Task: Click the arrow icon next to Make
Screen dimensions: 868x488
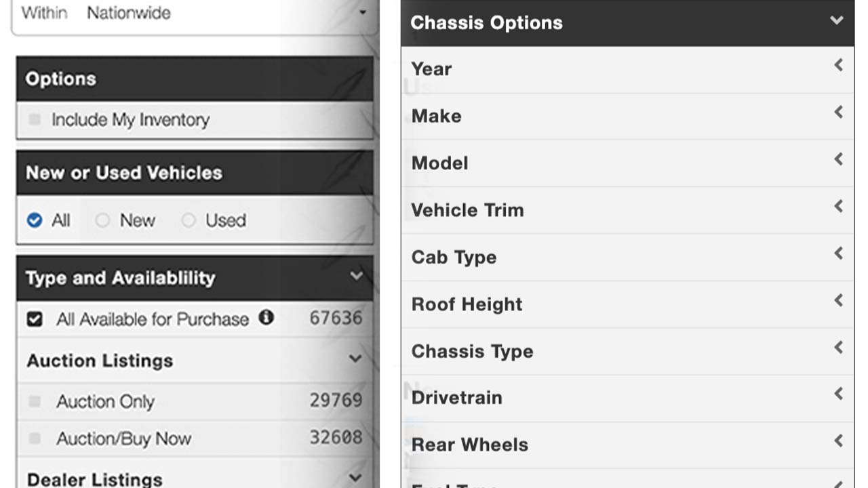Action: pos(839,113)
